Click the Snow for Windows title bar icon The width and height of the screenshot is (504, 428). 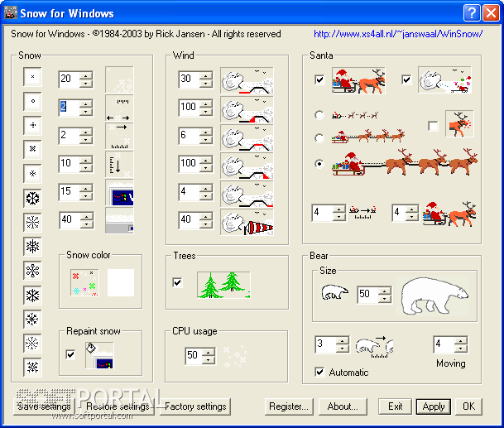tap(11, 12)
